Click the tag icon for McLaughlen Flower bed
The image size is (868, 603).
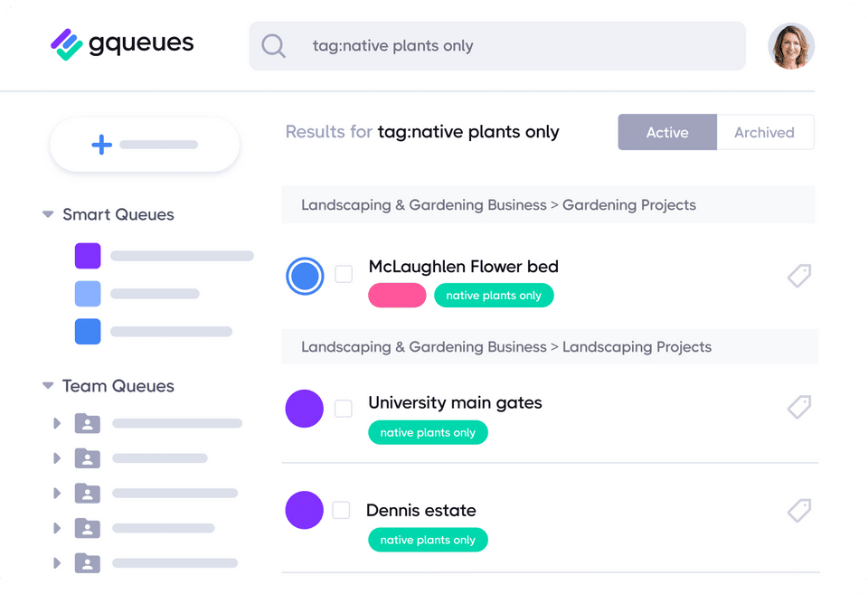tap(799, 276)
